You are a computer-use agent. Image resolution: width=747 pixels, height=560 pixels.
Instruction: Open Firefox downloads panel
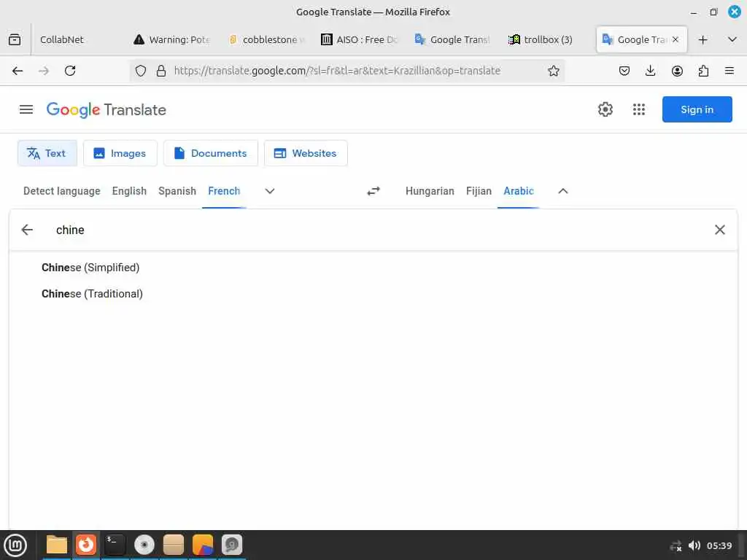(x=650, y=71)
